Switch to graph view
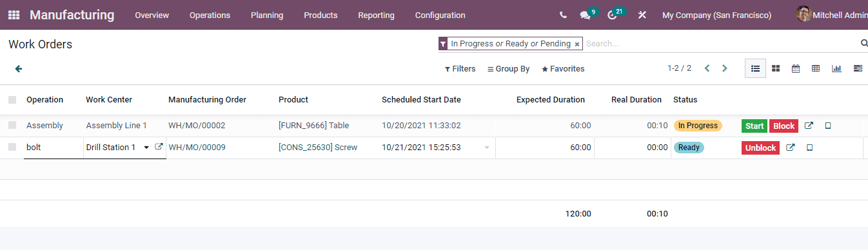Screen dimensions: 868x250 (x=836, y=68)
